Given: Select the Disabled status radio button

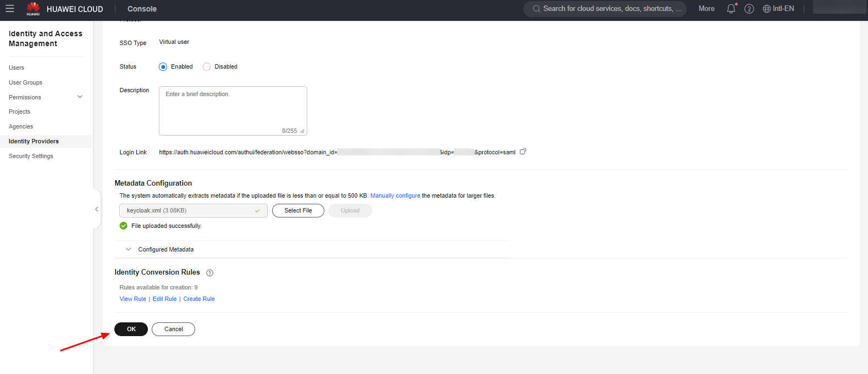Looking at the screenshot, I should point(207,67).
